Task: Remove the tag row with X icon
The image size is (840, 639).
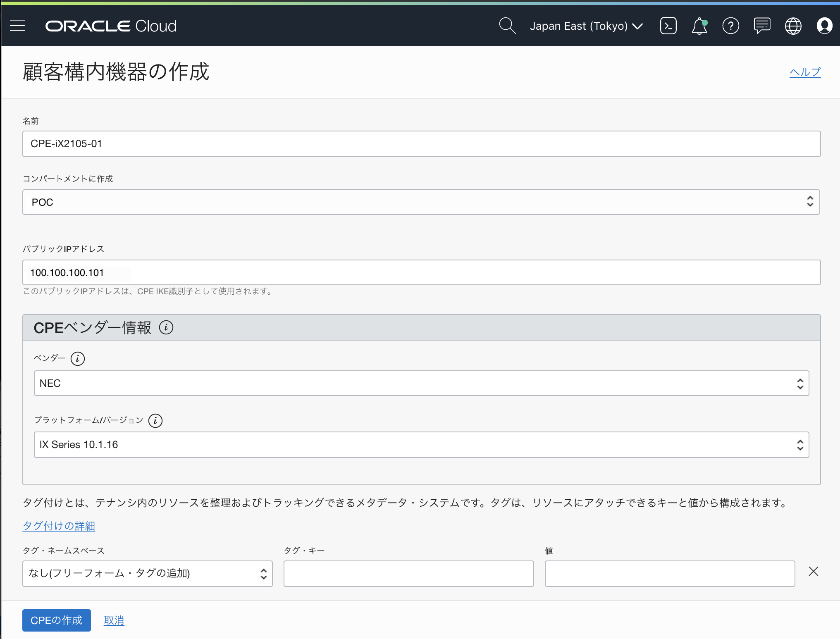Action: coord(813,572)
